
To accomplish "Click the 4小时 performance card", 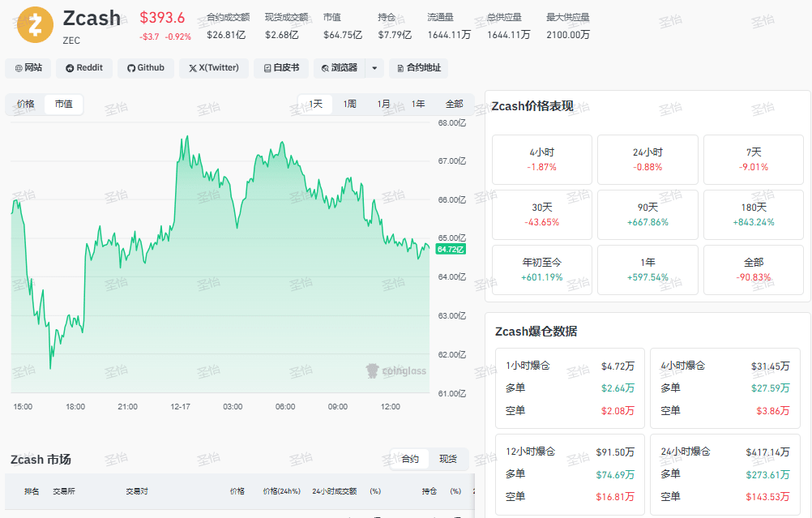I will tap(541, 160).
